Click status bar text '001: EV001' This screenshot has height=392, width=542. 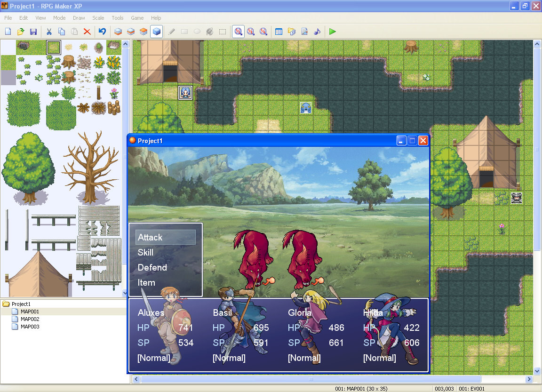[471, 389]
